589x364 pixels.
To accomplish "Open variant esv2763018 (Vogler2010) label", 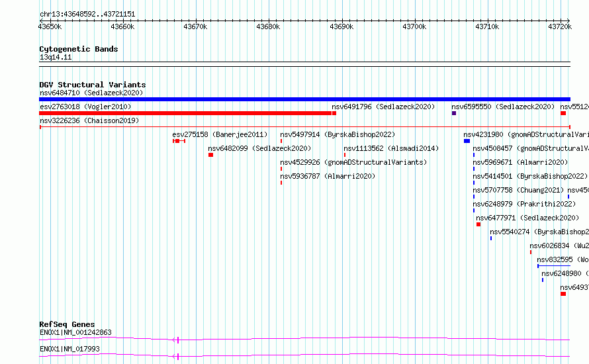I will (x=85, y=107).
